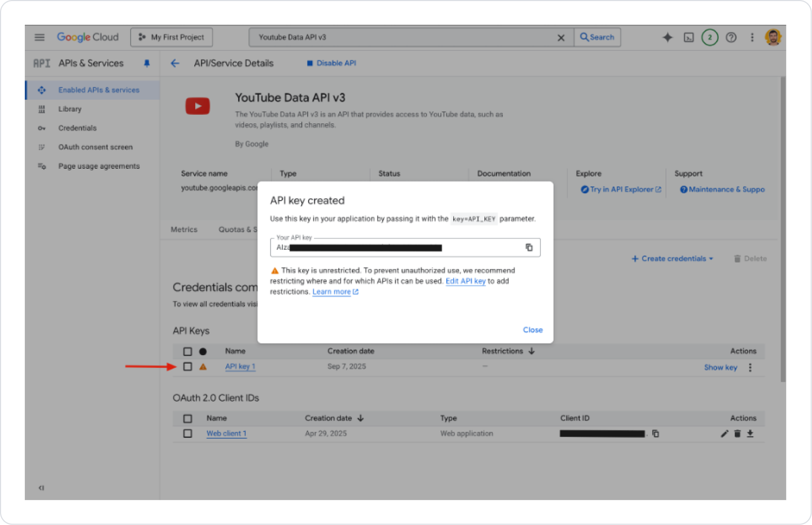Viewport: 812px width, 525px height.
Task: Copy the API key with copy icon
Action: coord(529,247)
